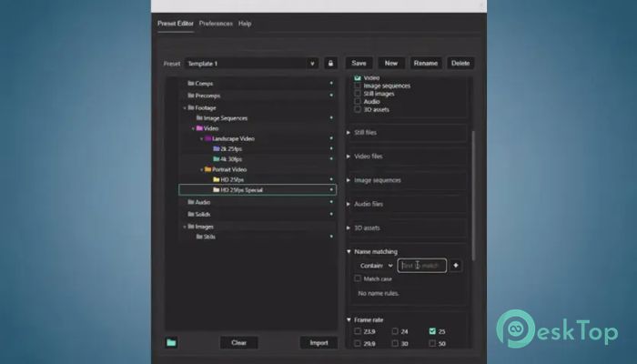This screenshot has height=364, width=637.
Task: Click the 4k 30fps folder icon
Action: click(217, 159)
